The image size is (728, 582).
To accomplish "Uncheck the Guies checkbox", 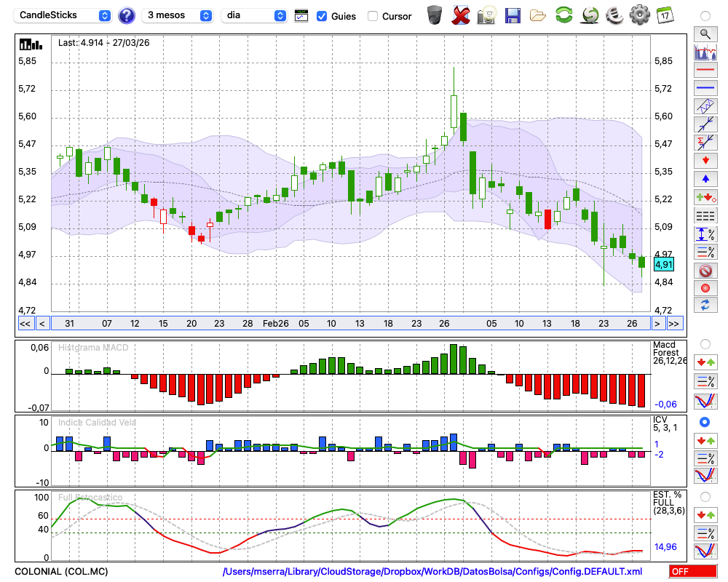I will point(322,16).
